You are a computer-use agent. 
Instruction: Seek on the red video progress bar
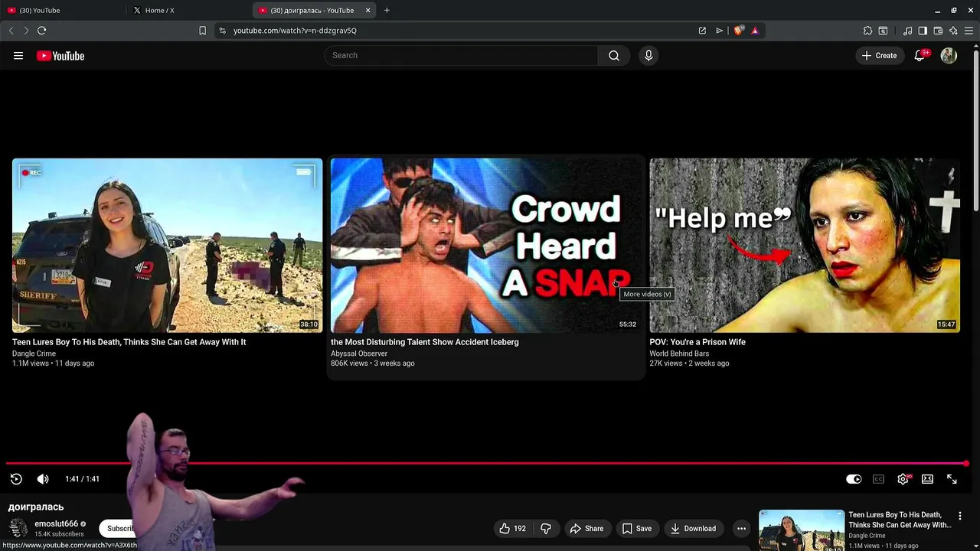point(486,464)
